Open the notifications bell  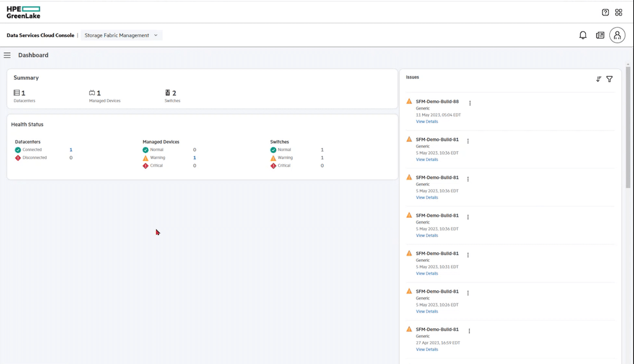pos(583,35)
